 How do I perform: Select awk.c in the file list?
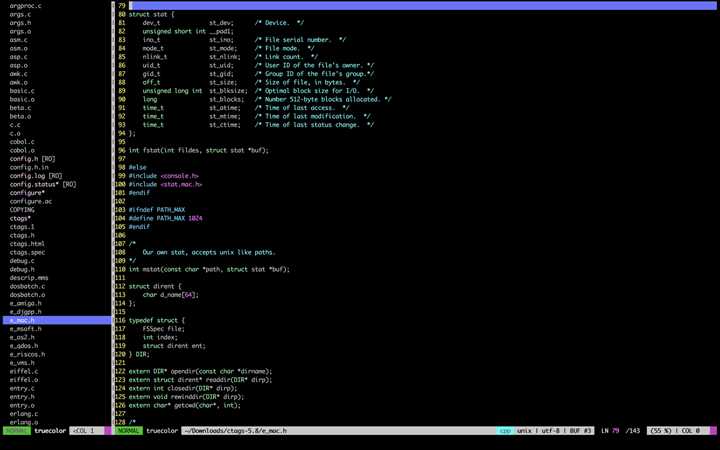pos(18,74)
